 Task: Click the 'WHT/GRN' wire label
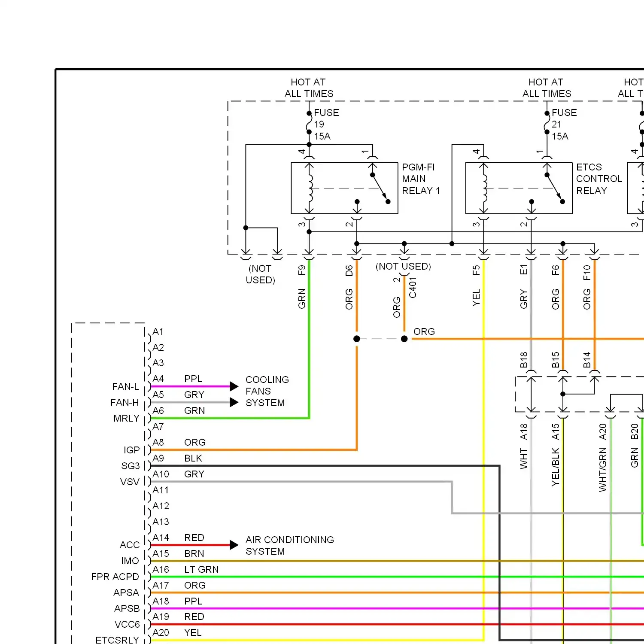pos(603,469)
